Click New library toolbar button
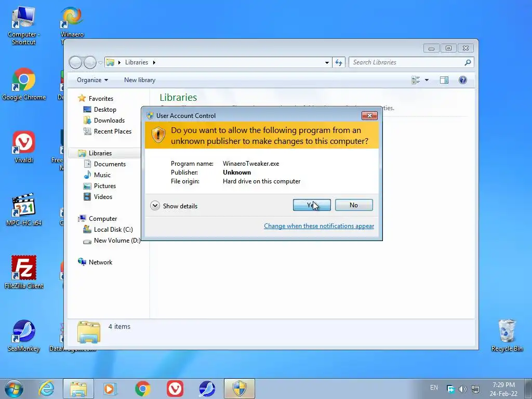The width and height of the screenshot is (532, 399). click(140, 80)
